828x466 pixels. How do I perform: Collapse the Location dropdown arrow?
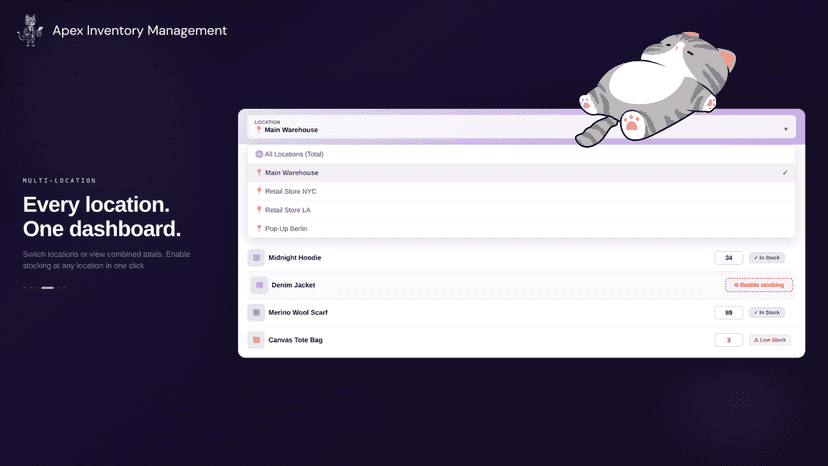(x=785, y=129)
